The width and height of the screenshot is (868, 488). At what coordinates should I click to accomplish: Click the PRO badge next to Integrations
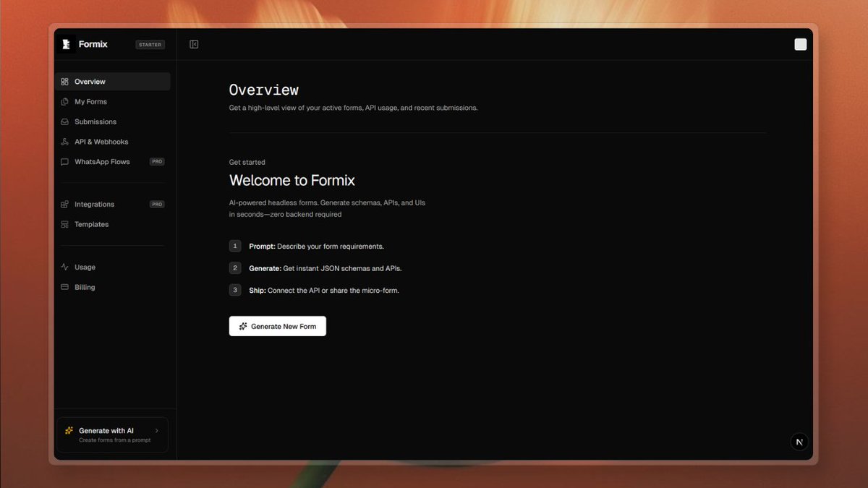(157, 205)
